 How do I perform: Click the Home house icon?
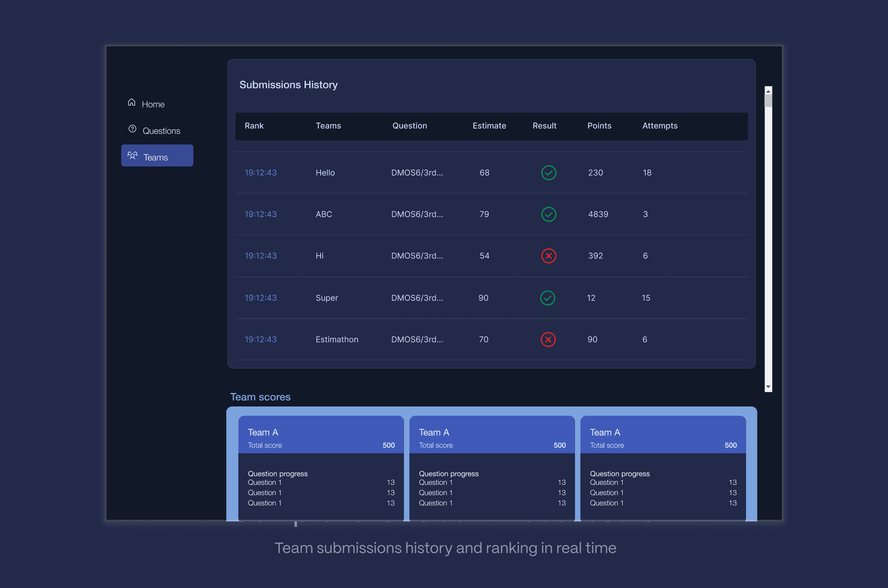tap(131, 102)
